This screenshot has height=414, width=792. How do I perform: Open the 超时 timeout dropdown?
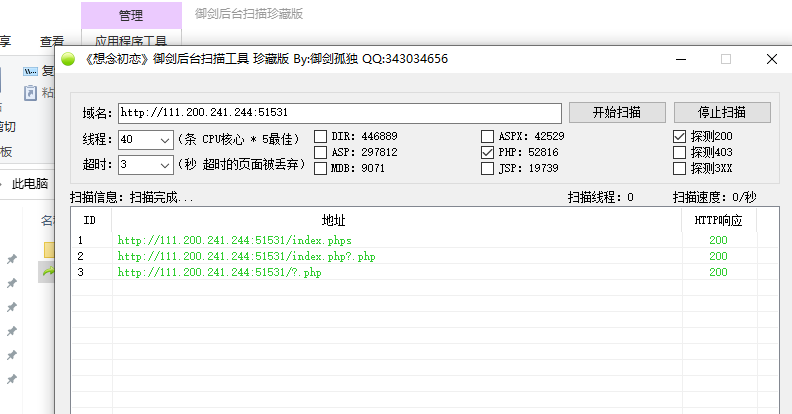(x=165, y=164)
